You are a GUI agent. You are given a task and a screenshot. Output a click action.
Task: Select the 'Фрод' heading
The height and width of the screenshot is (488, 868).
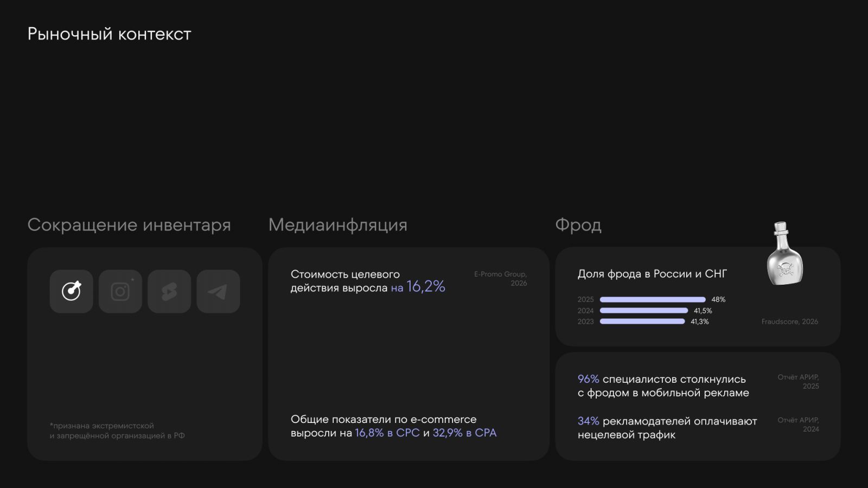point(578,224)
